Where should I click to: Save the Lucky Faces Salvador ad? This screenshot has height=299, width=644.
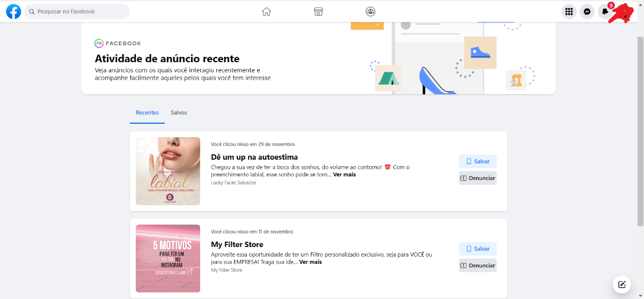(478, 161)
